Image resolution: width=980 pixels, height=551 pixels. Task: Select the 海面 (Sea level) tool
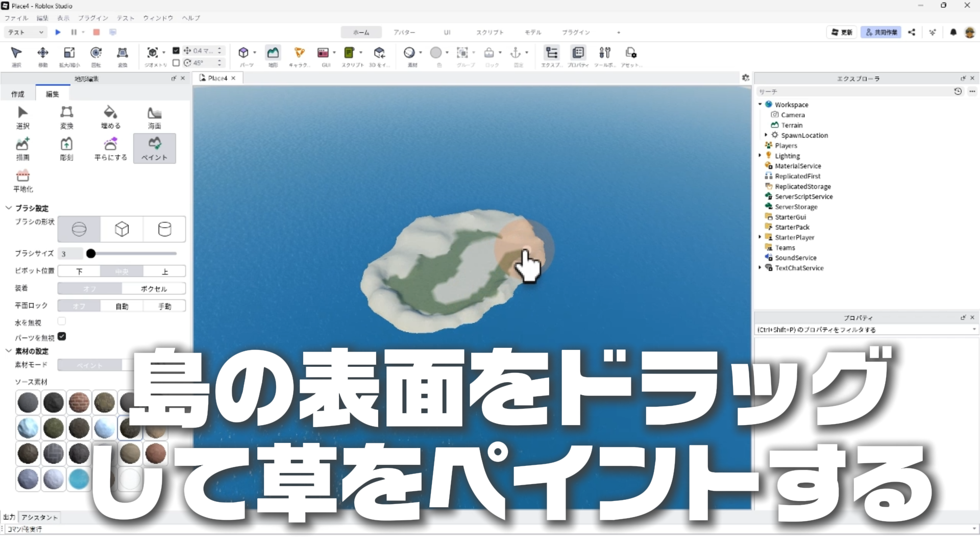pyautogui.click(x=154, y=117)
